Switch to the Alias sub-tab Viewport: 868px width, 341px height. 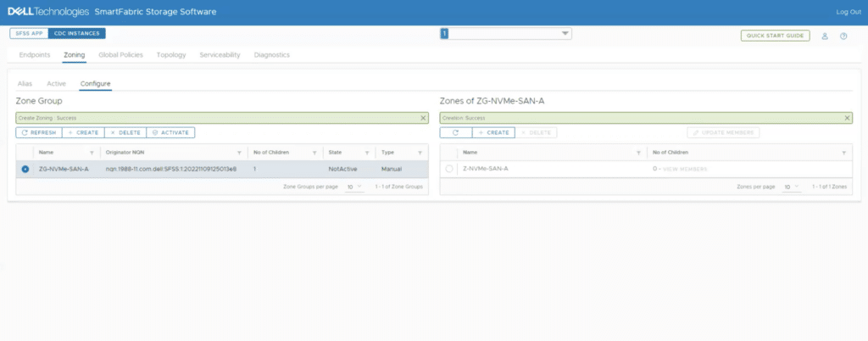pyautogui.click(x=25, y=84)
